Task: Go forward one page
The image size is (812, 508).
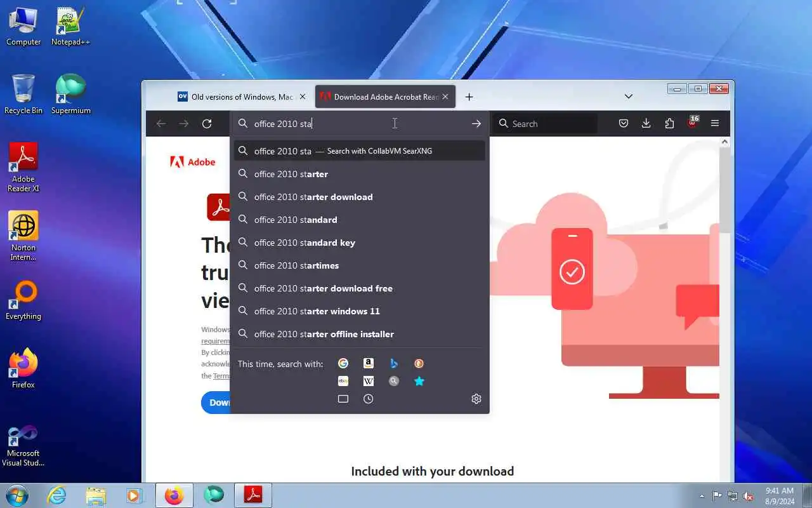Action: pos(184,124)
